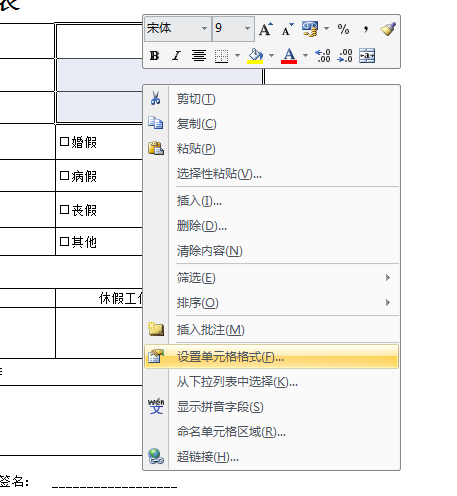Select the Format Painter brush icon

click(388, 29)
